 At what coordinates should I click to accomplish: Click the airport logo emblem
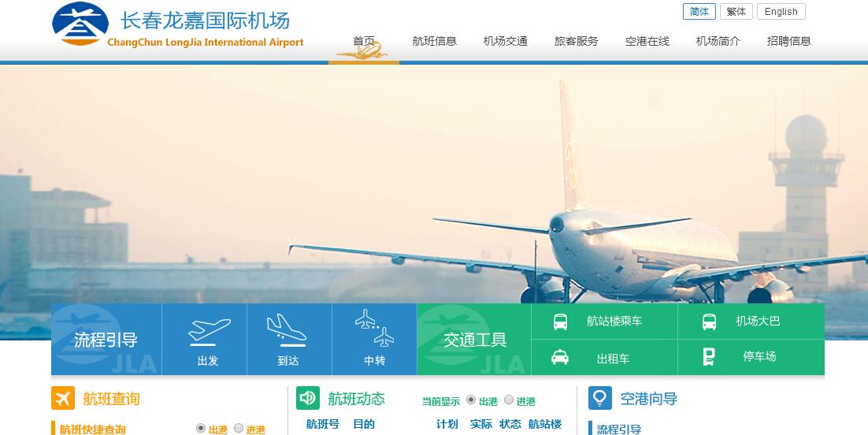[80, 24]
